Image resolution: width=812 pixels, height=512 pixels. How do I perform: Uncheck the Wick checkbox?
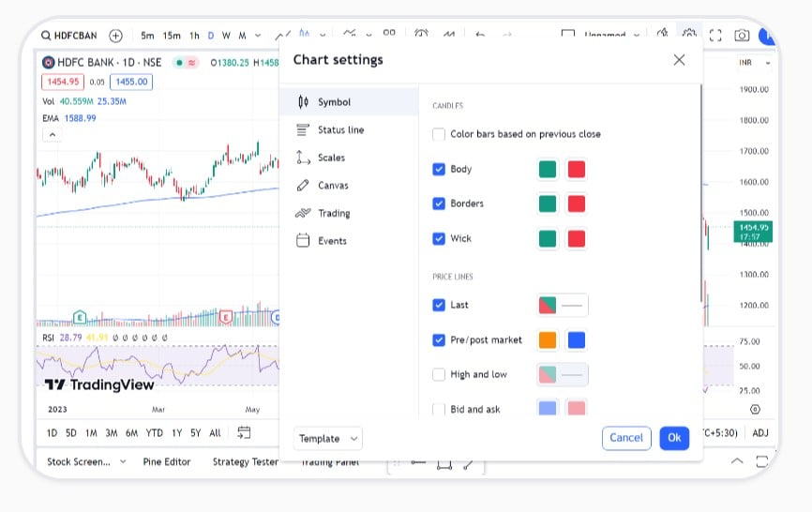click(x=439, y=238)
